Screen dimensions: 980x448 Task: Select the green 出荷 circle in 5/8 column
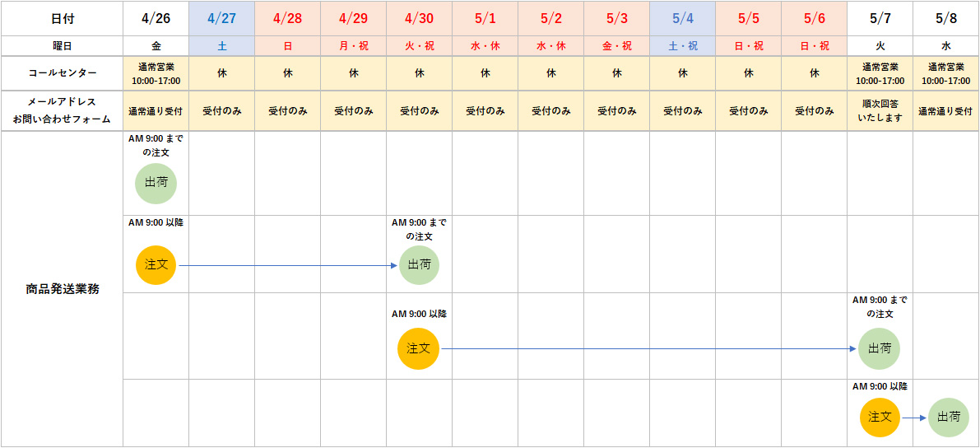click(948, 418)
